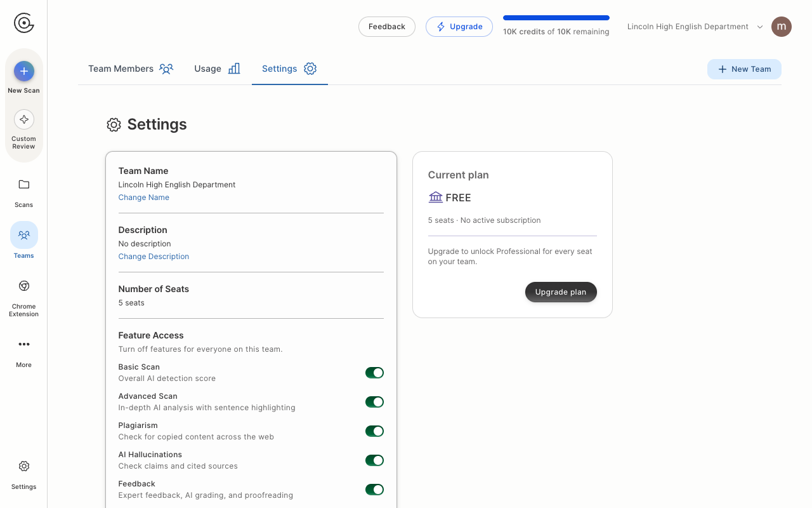Select the Teams sidebar icon
The width and height of the screenshot is (812, 508).
pyautogui.click(x=24, y=235)
